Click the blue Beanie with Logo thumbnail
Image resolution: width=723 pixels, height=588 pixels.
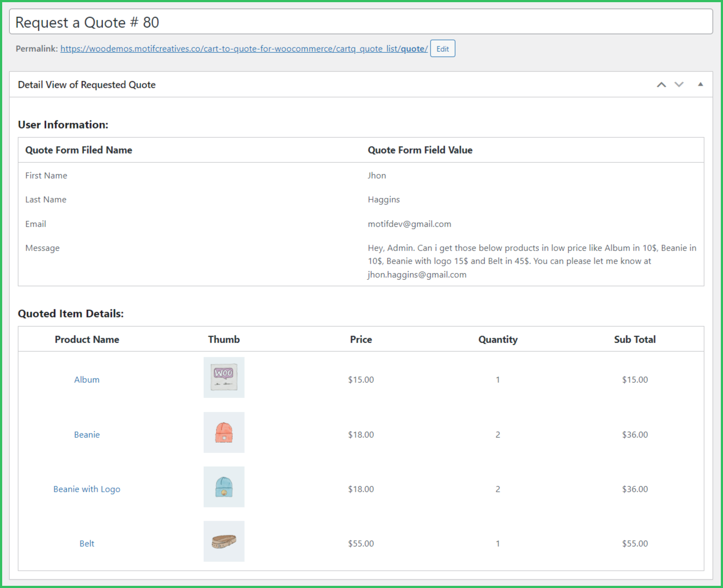point(224,487)
